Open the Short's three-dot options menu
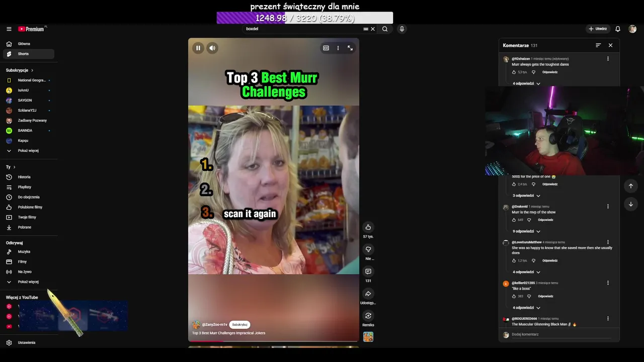Viewport: 644px width, 362px height. click(338, 48)
